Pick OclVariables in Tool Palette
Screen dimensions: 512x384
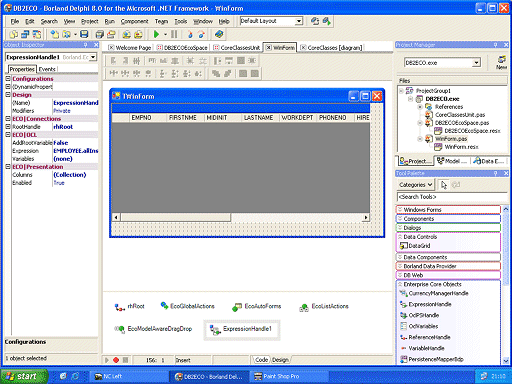point(419,326)
